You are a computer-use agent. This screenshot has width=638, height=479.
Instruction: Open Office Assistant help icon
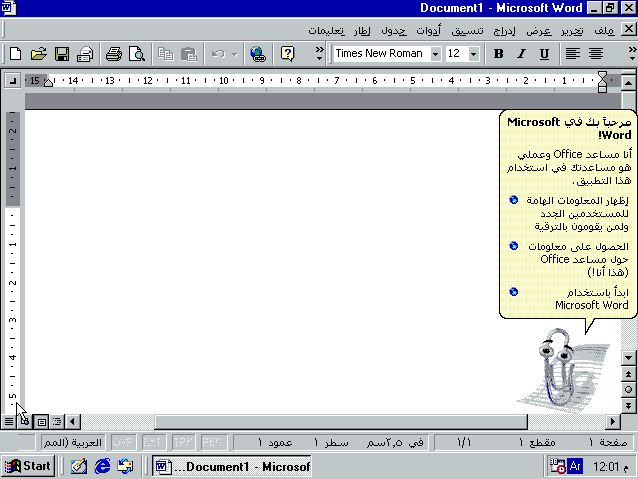(288, 54)
